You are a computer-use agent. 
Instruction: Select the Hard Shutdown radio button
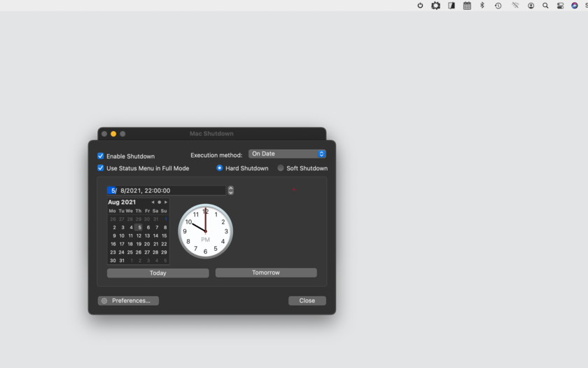pyautogui.click(x=219, y=168)
